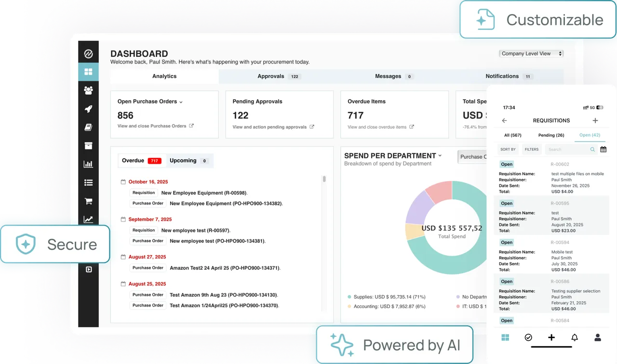Click external link icon beside pending approvals
Viewport: 617px width, 364px height.
point(312,127)
